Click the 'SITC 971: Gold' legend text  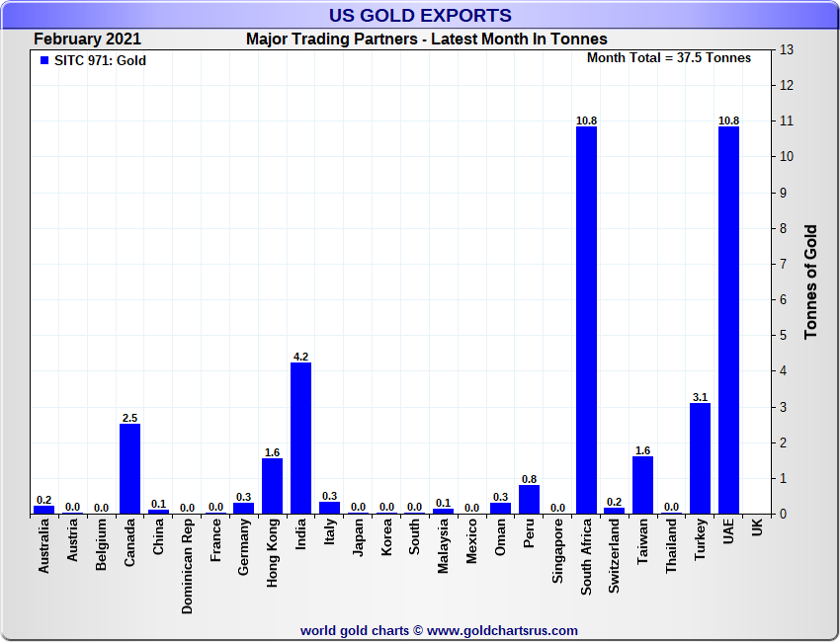(100, 60)
